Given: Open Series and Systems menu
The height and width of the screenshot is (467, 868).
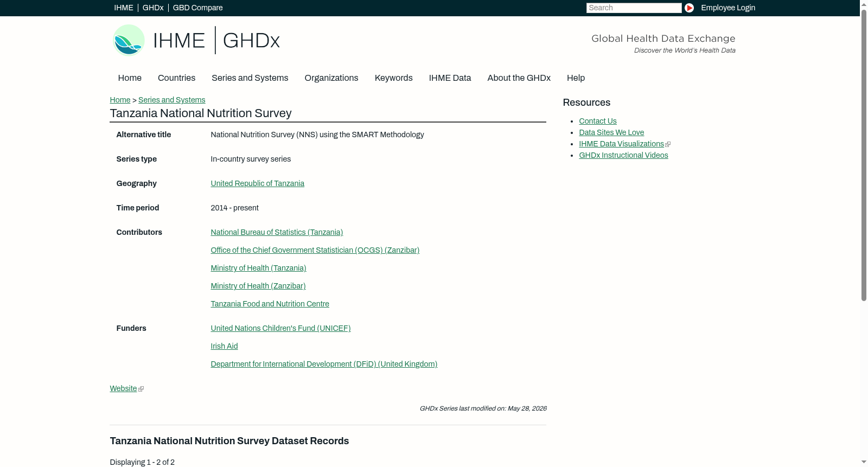Looking at the screenshot, I should (250, 78).
